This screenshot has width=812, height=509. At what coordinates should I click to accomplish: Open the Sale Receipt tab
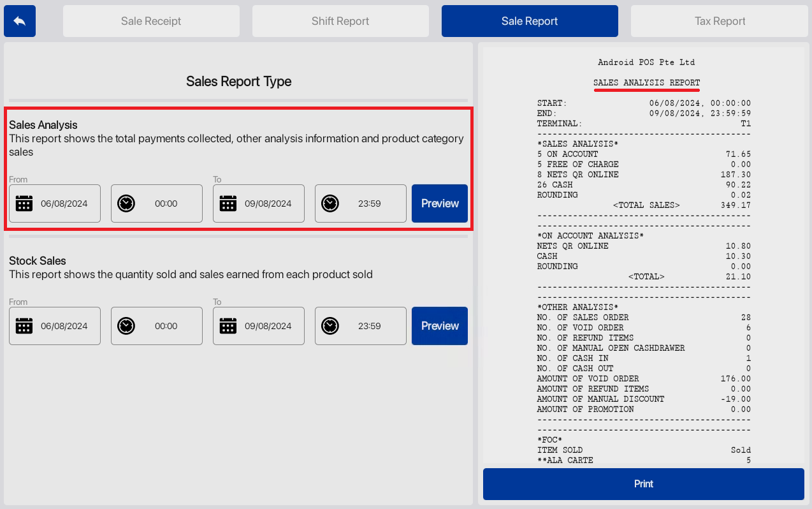[151, 21]
